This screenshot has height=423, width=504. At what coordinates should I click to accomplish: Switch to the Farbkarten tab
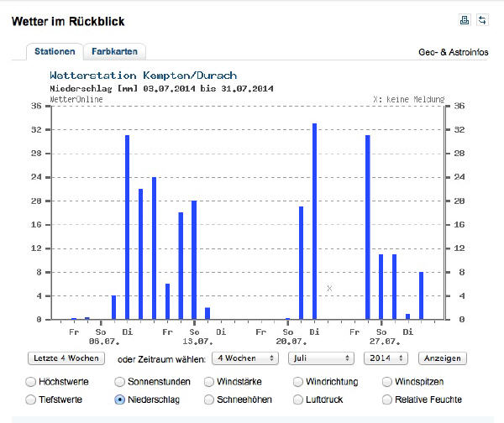pyautogui.click(x=114, y=51)
